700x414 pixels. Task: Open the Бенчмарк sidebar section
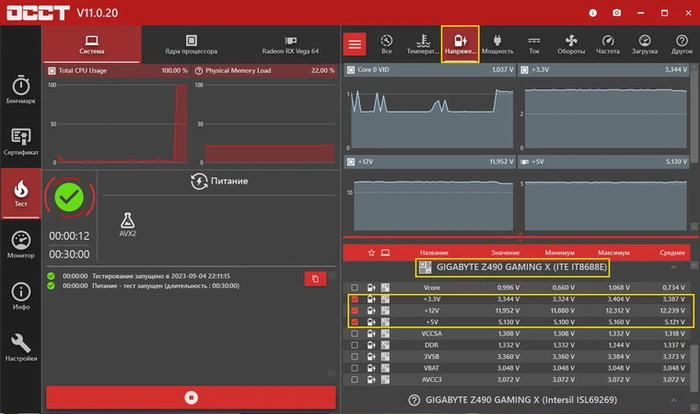tap(21, 90)
